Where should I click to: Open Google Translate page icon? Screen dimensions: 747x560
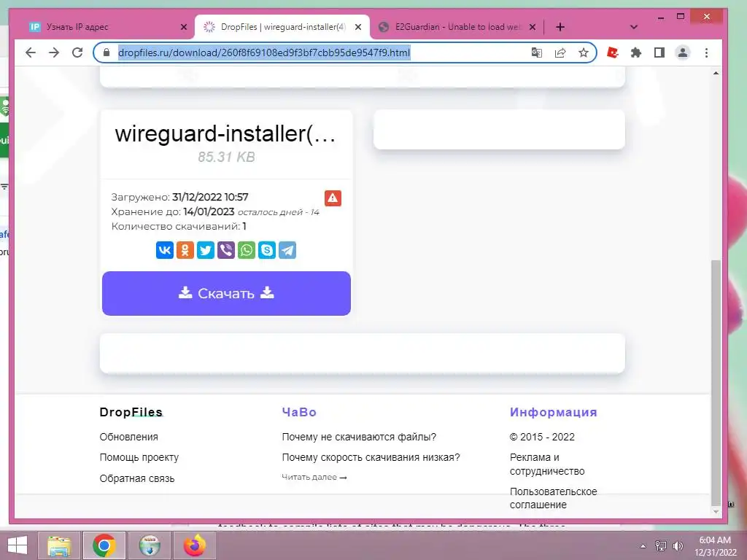point(537,52)
